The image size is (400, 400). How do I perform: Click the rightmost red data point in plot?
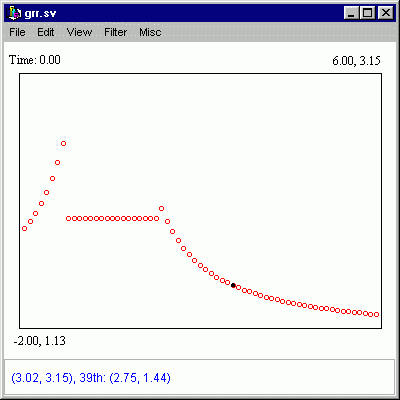pyautogui.click(x=377, y=314)
